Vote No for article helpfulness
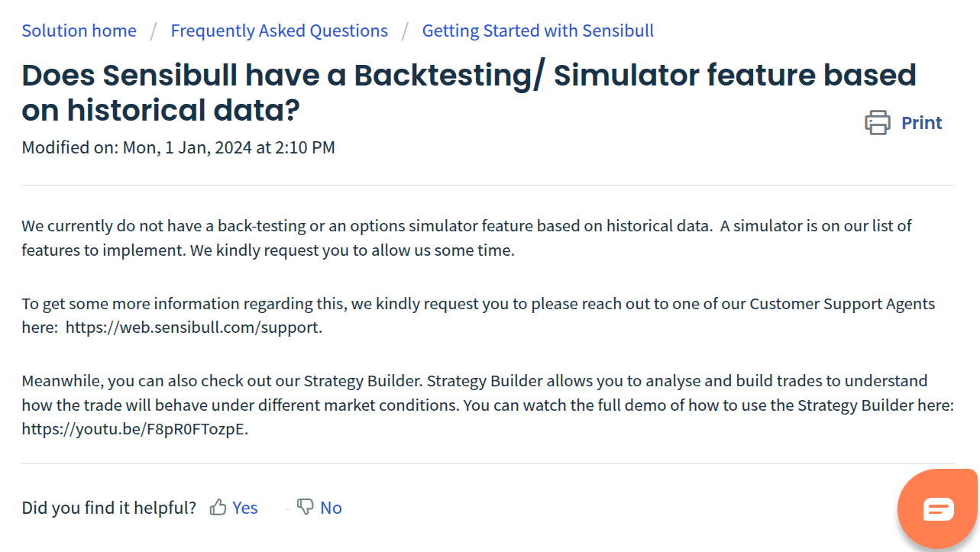Screen dimensions: 980x552 coord(331,508)
